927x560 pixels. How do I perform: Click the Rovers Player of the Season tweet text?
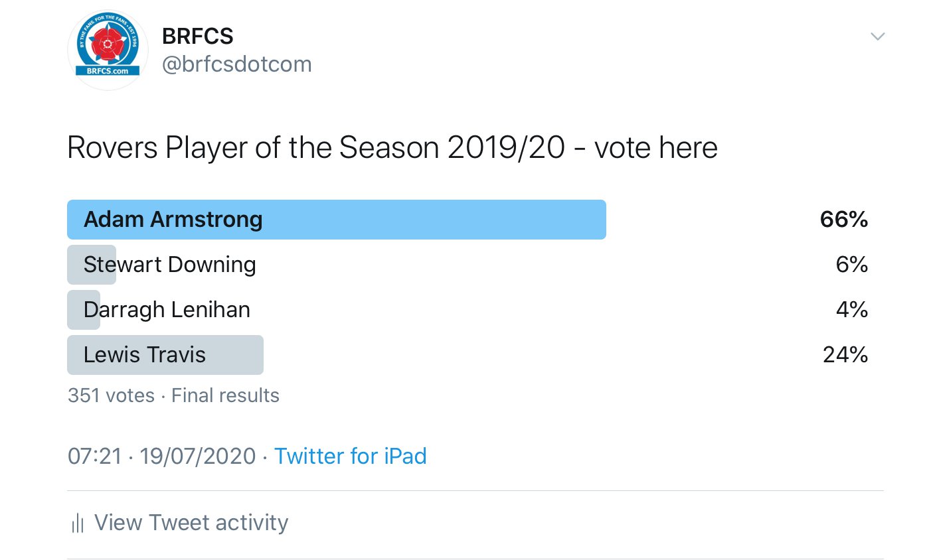[x=392, y=149]
